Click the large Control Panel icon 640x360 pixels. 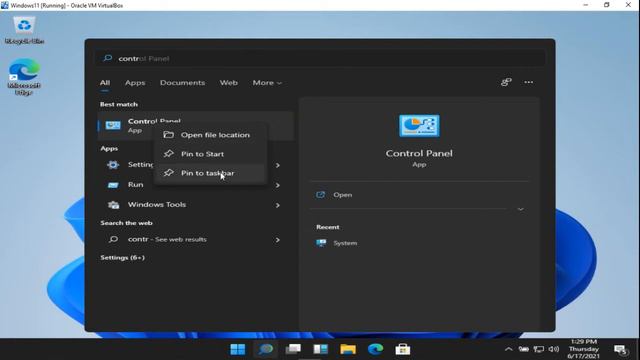(x=419, y=126)
